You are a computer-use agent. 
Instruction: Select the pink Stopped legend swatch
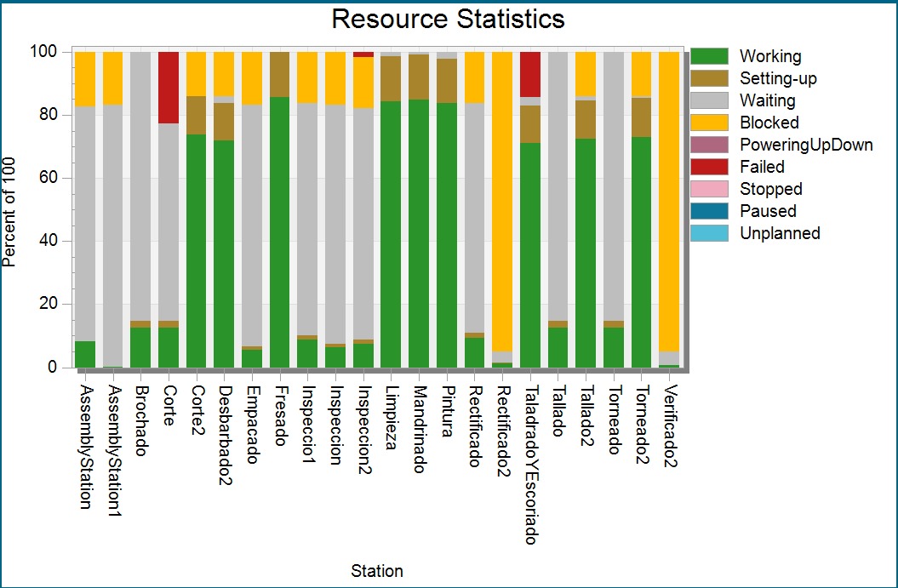coord(709,189)
